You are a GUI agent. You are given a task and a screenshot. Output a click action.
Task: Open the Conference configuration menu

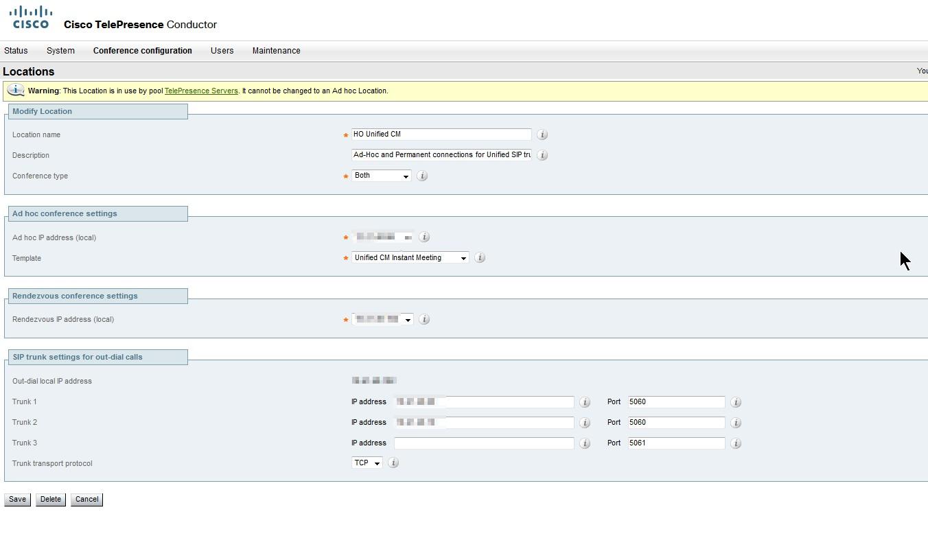(143, 51)
